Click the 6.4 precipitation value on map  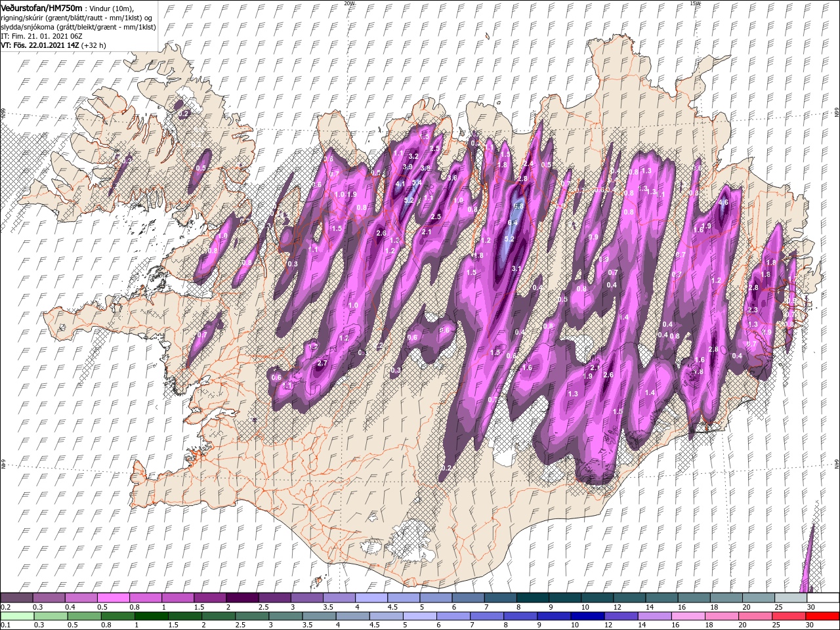point(513,223)
